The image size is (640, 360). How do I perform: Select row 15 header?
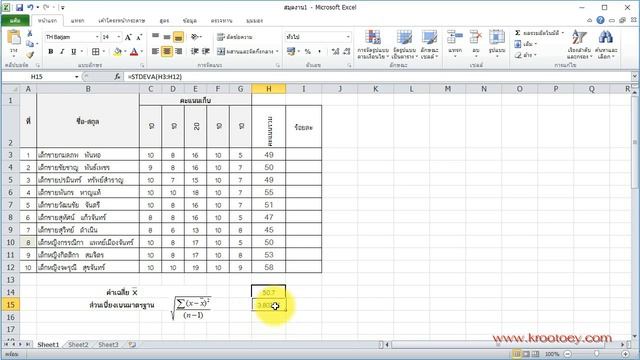(x=10, y=304)
